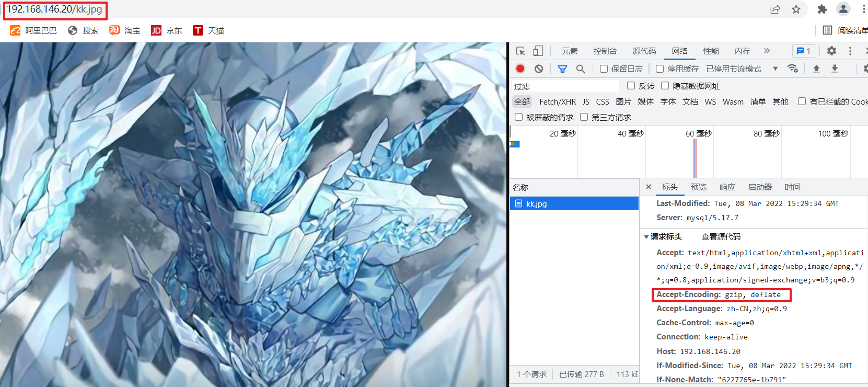
Task: Open the 时间 details tab
Action: [793, 187]
